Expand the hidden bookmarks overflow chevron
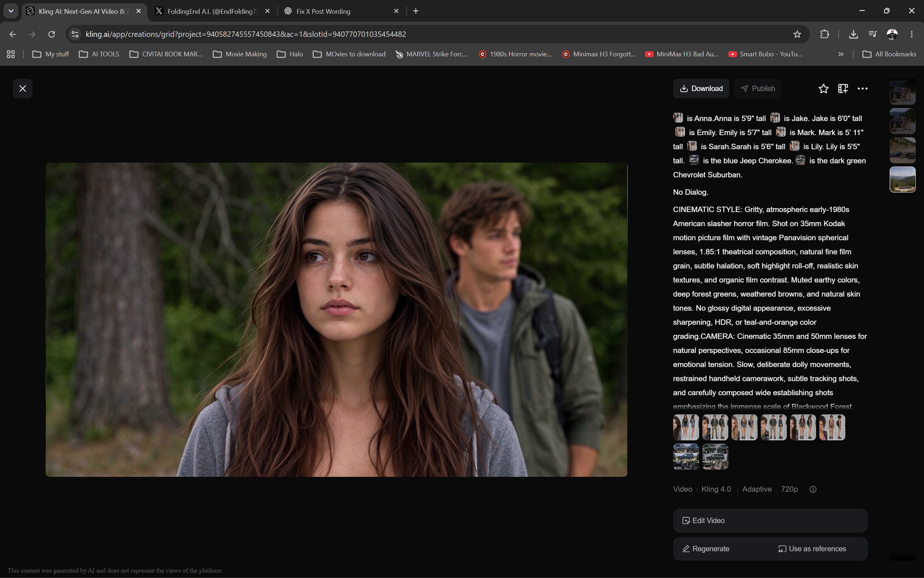Screen dimensions: 924x578 [841, 54]
